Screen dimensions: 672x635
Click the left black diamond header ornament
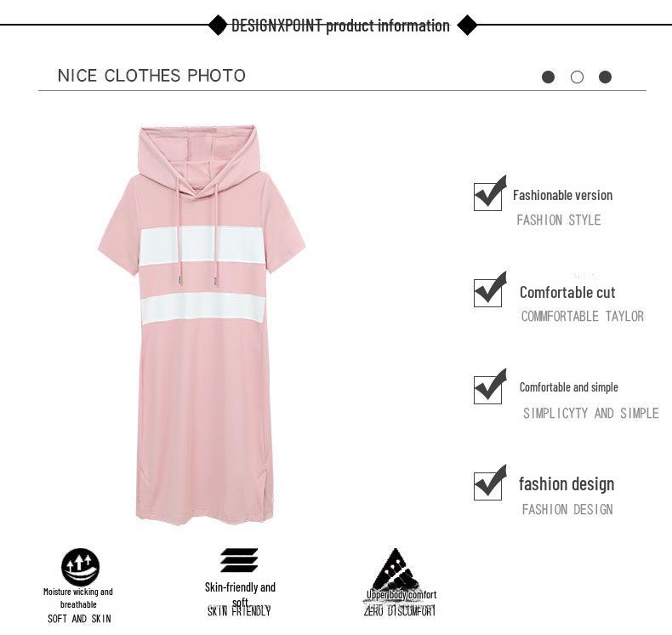217,25
